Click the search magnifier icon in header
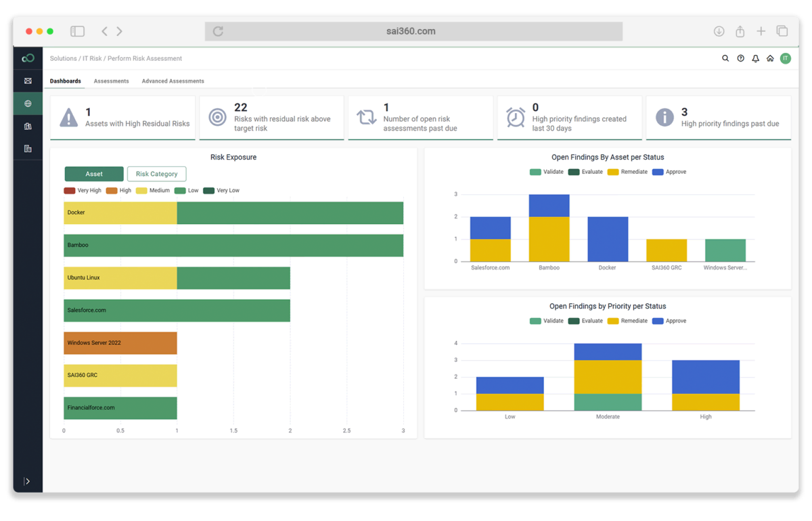The width and height of the screenshot is (812, 521). coord(725,59)
